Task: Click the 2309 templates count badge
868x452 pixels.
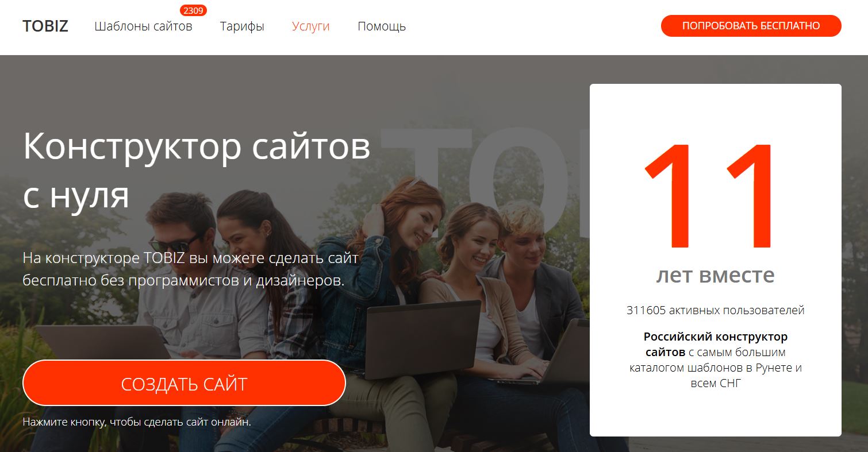Action: click(x=193, y=10)
